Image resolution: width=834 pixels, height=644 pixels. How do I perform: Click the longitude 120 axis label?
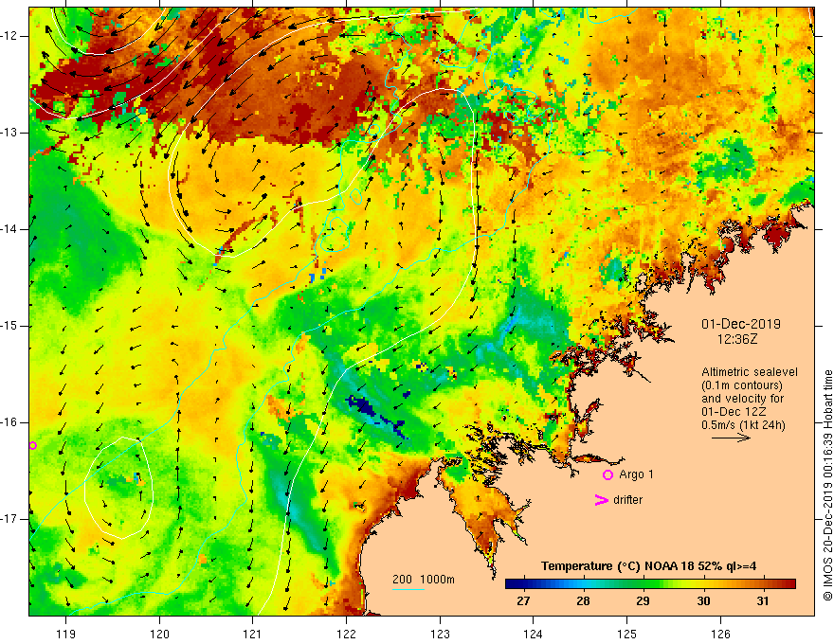(159, 635)
